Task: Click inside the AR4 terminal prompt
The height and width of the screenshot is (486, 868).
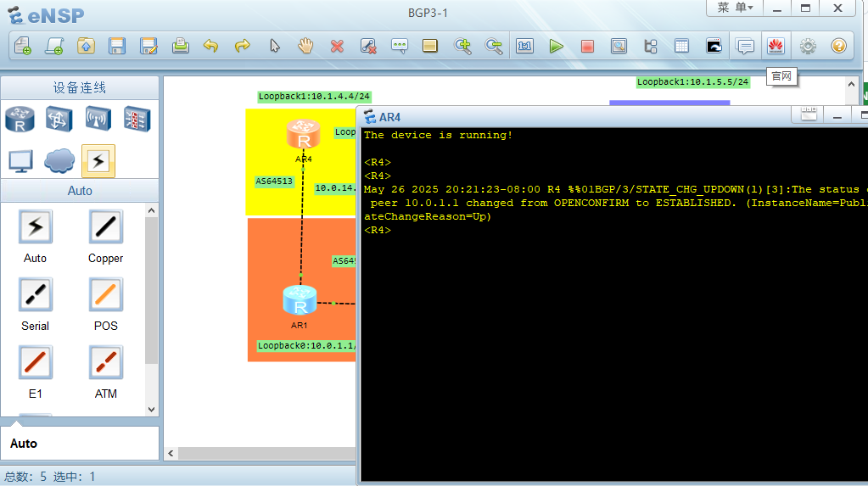Action: [378, 230]
